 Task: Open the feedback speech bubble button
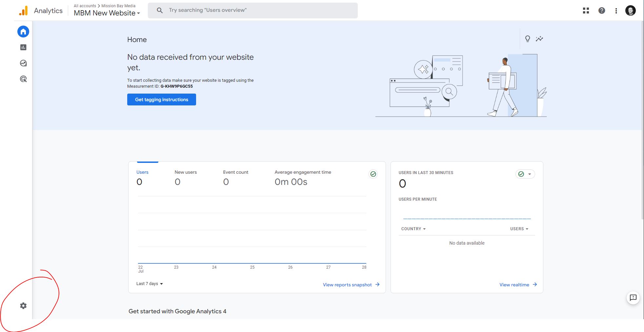pyautogui.click(x=633, y=298)
